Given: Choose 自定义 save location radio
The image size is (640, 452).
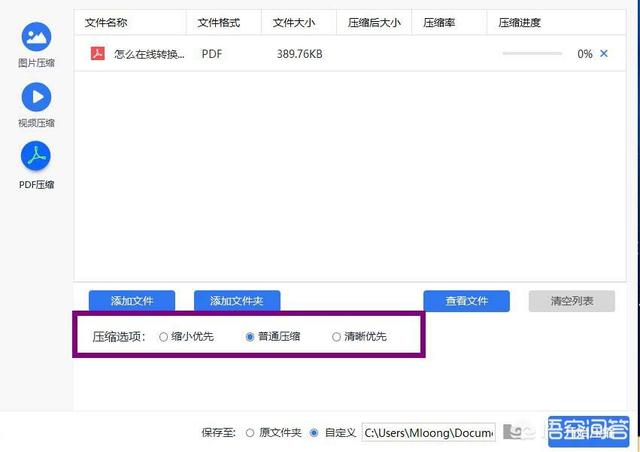Looking at the screenshot, I should coord(313,433).
